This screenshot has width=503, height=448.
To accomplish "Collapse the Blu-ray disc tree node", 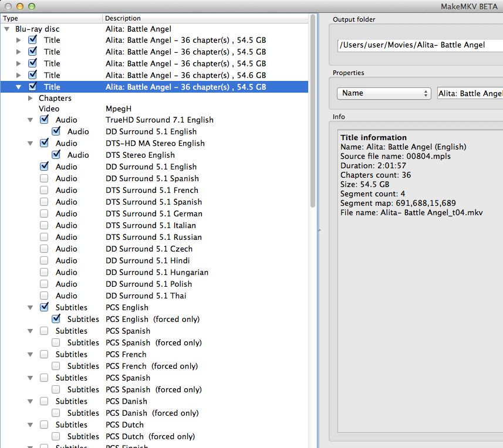I will [x=6, y=29].
